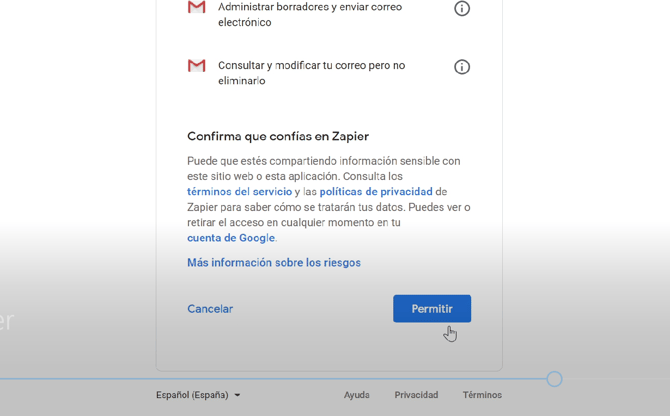
Task: Click the Confirma que confías en Zapier heading
Action: [278, 137]
